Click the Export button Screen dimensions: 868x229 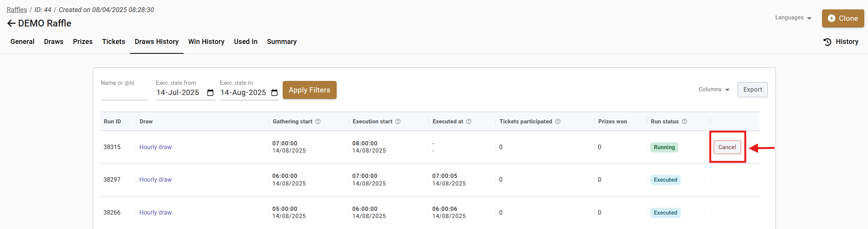752,90
